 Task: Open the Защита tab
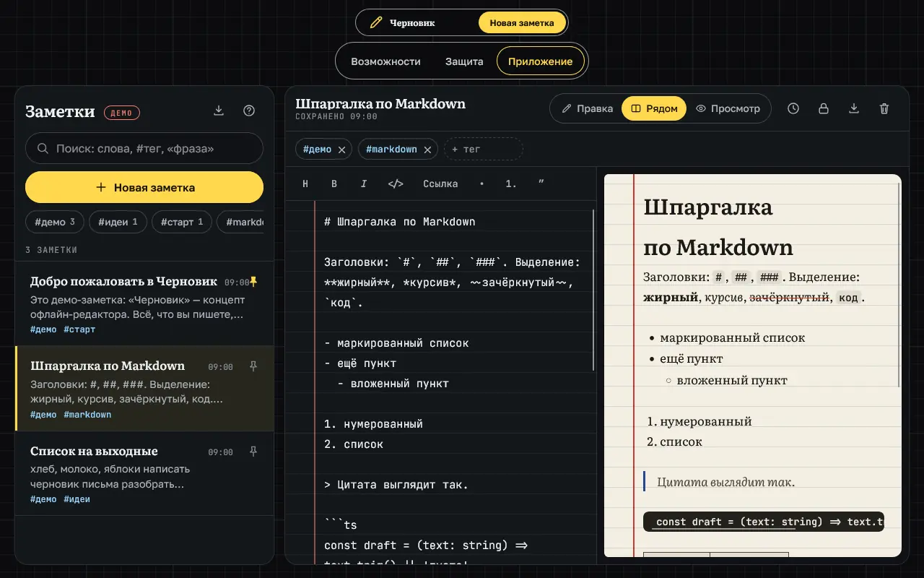(464, 61)
